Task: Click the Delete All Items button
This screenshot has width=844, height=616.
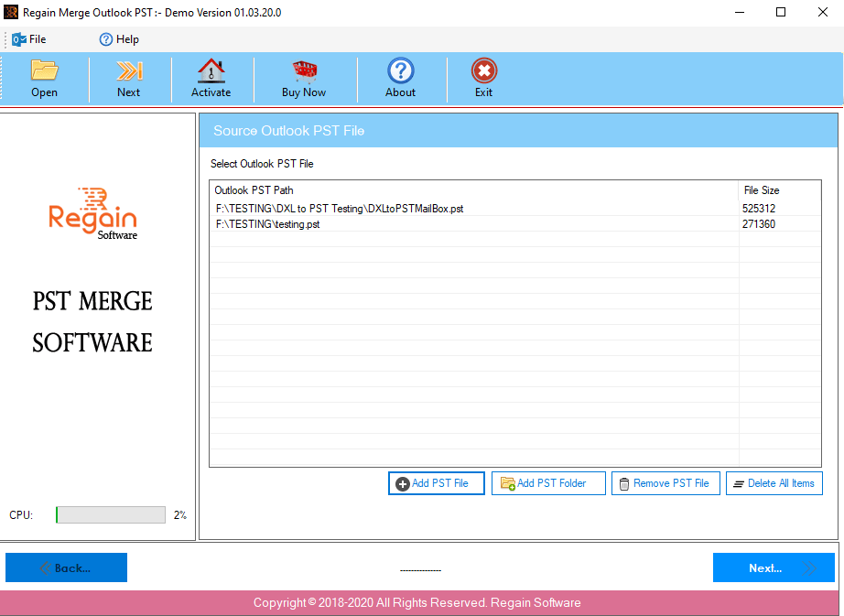Action: pos(774,483)
